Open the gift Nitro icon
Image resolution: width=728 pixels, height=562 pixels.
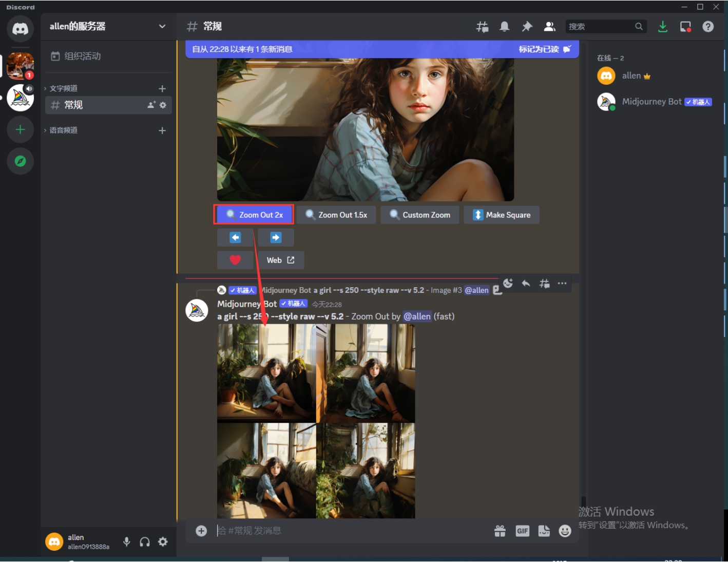tap(500, 531)
